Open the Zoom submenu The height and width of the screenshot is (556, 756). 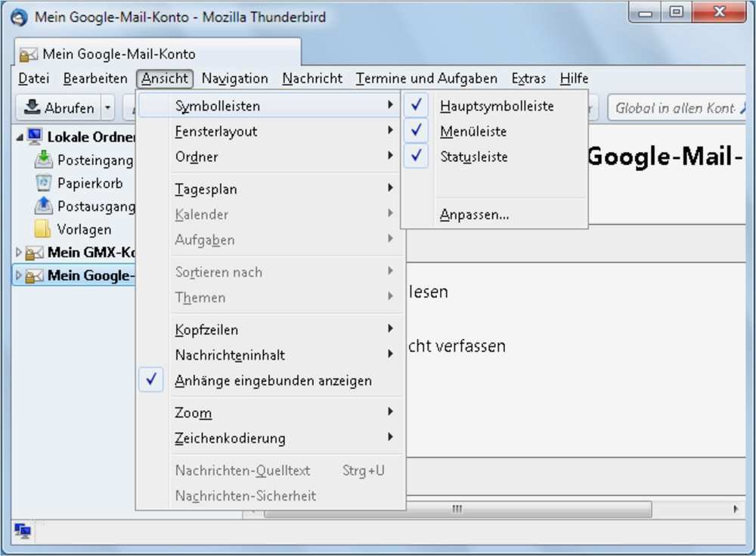tap(270, 413)
